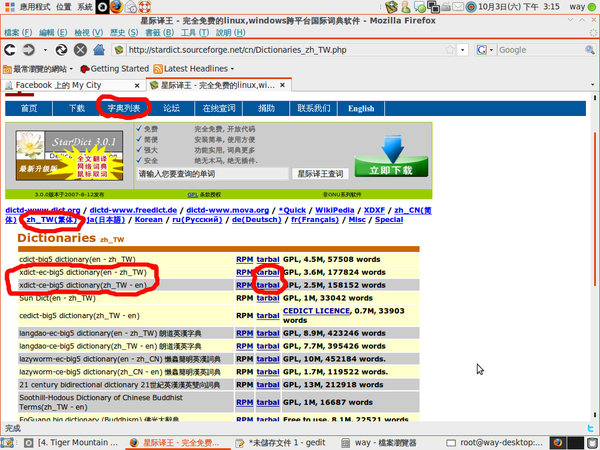Download tarball for langdao-ec-big5 dictionary

point(268,333)
